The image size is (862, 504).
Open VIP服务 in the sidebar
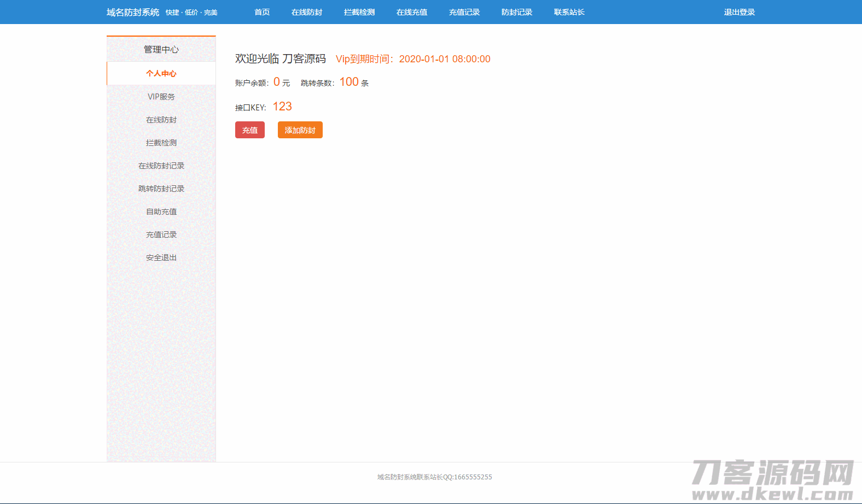click(161, 97)
